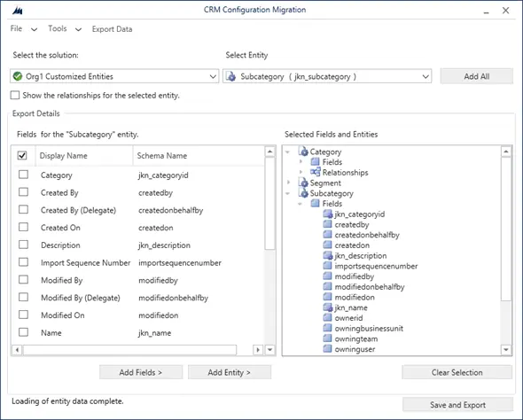
Task: Click the field icon next to ownerid
Action: pyautogui.click(x=328, y=318)
